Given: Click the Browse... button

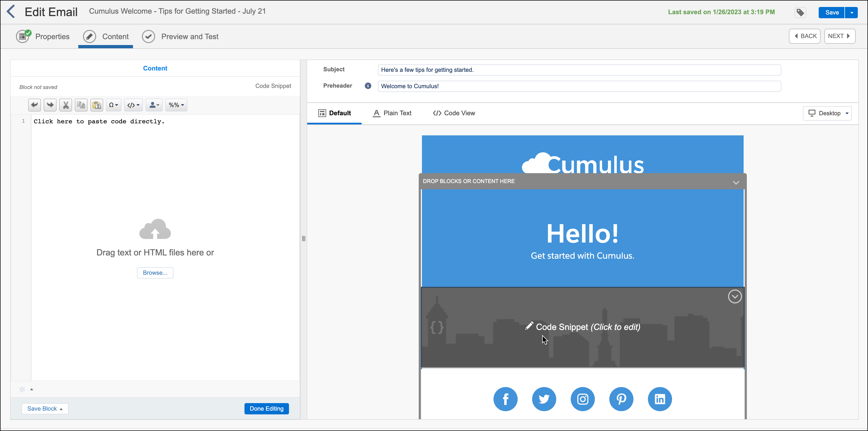Looking at the screenshot, I should coord(155,273).
